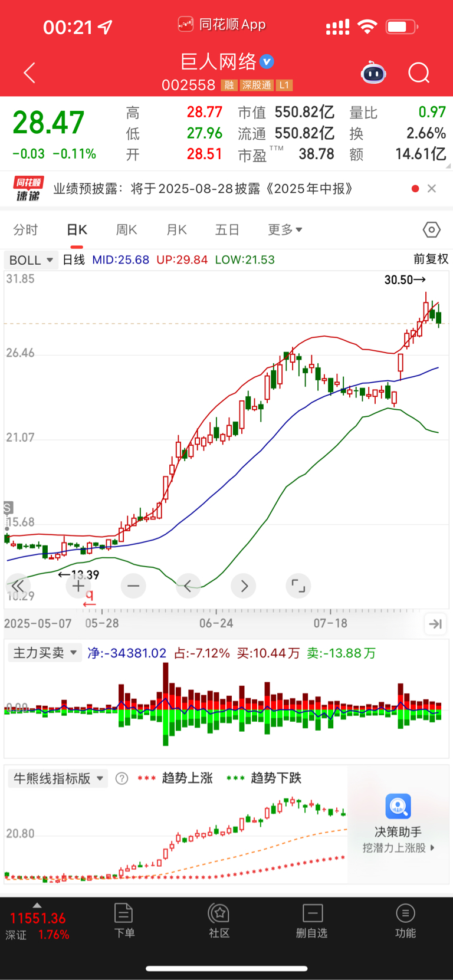
Task: Expand the 更多 period dropdown
Action: [x=285, y=229]
